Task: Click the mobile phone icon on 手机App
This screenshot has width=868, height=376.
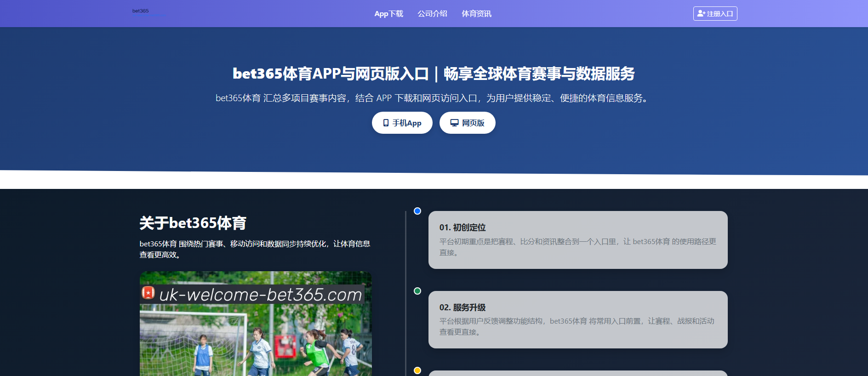Action: tap(386, 123)
